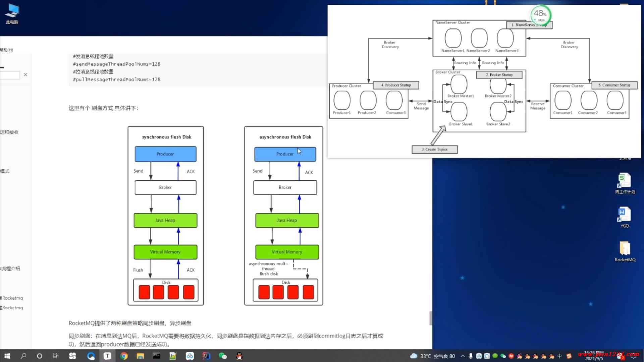Open Baidu Netdisk in the taskbar
This screenshot has height=362, width=644.
[190, 356]
